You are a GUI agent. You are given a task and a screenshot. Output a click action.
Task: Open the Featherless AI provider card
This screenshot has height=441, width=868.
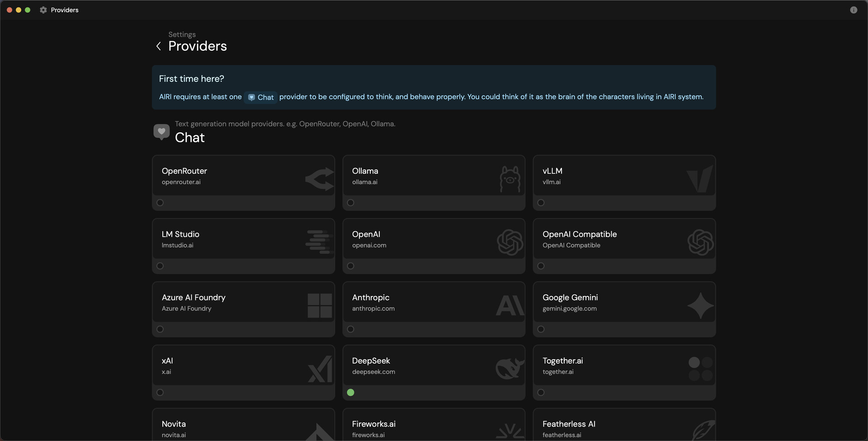[624, 425]
